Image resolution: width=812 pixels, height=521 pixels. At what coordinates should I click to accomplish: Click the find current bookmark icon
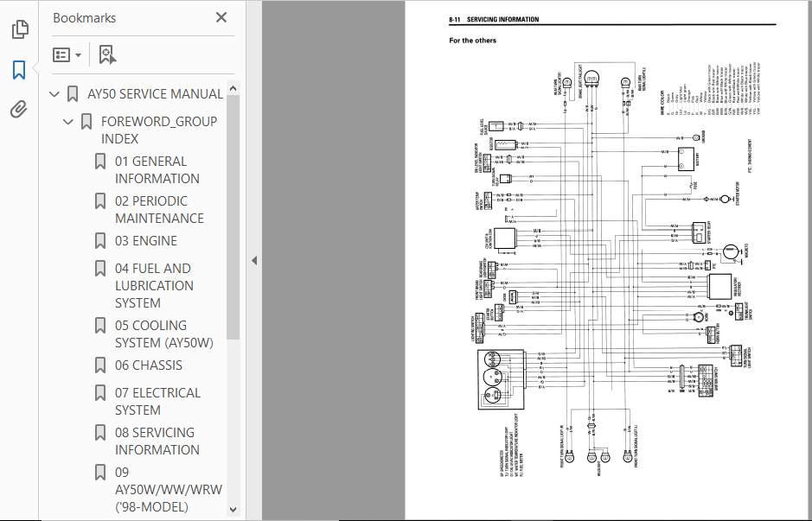click(107, 54)
